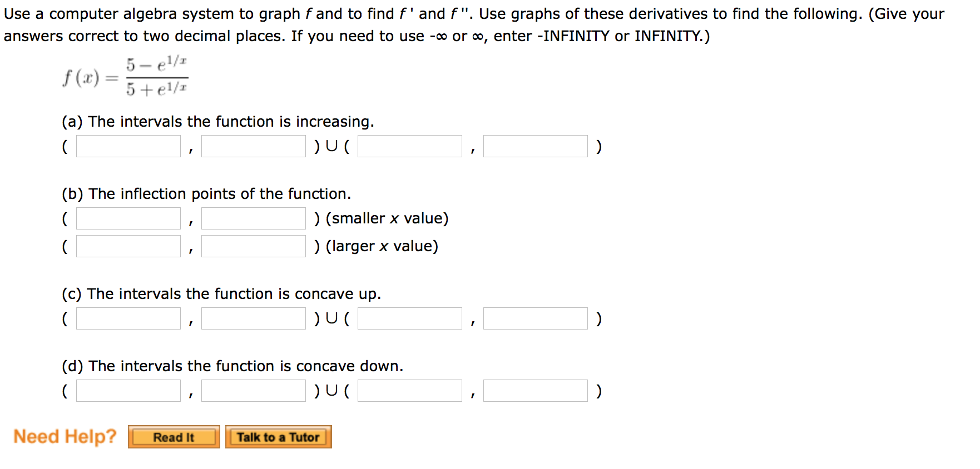Click fourth input box in part (d)

click(x=535, y=390)
